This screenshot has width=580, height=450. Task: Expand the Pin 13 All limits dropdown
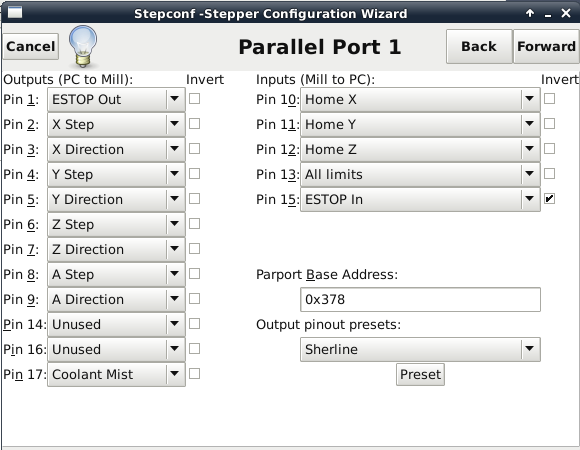coord(420,174)
